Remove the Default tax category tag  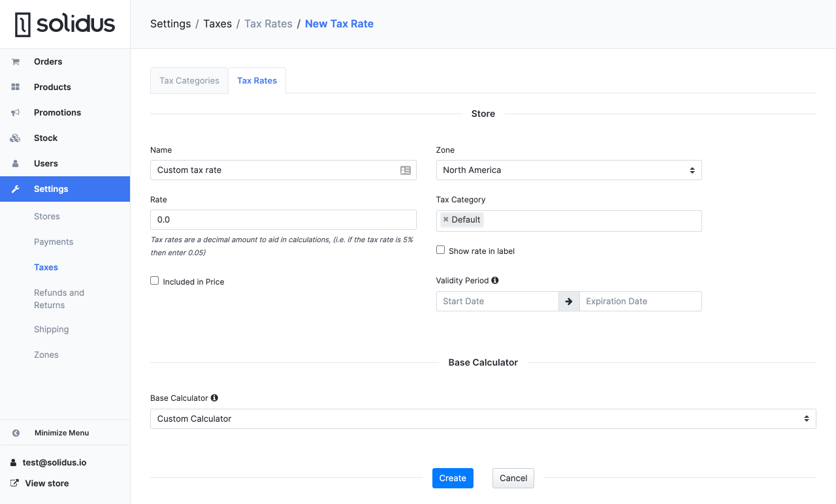[446, 219]
